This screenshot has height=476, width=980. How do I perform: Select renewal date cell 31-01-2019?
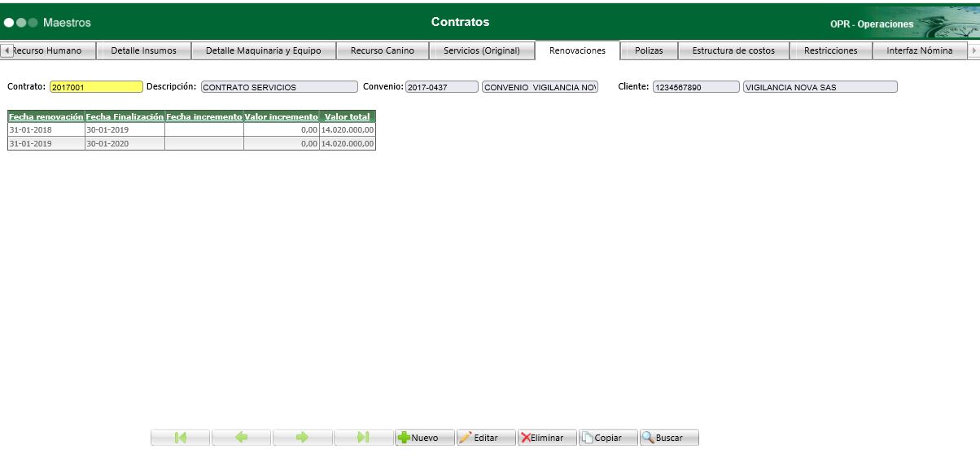[46, 143]
